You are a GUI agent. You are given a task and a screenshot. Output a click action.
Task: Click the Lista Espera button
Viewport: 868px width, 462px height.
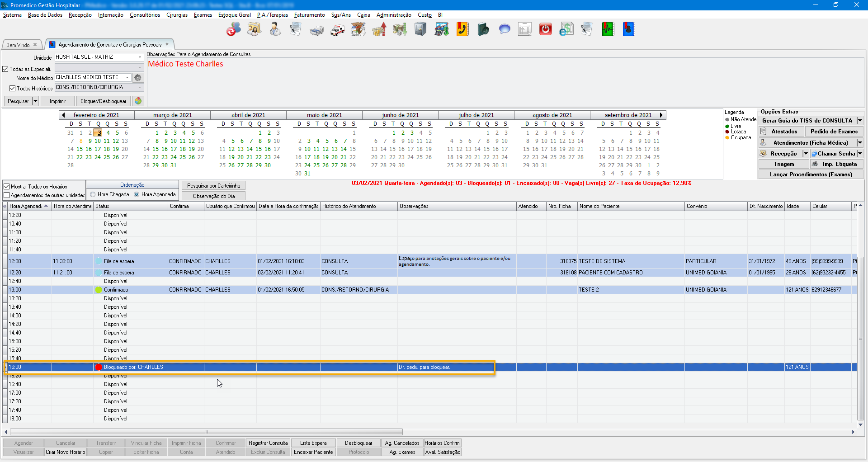tap(313, 443)
